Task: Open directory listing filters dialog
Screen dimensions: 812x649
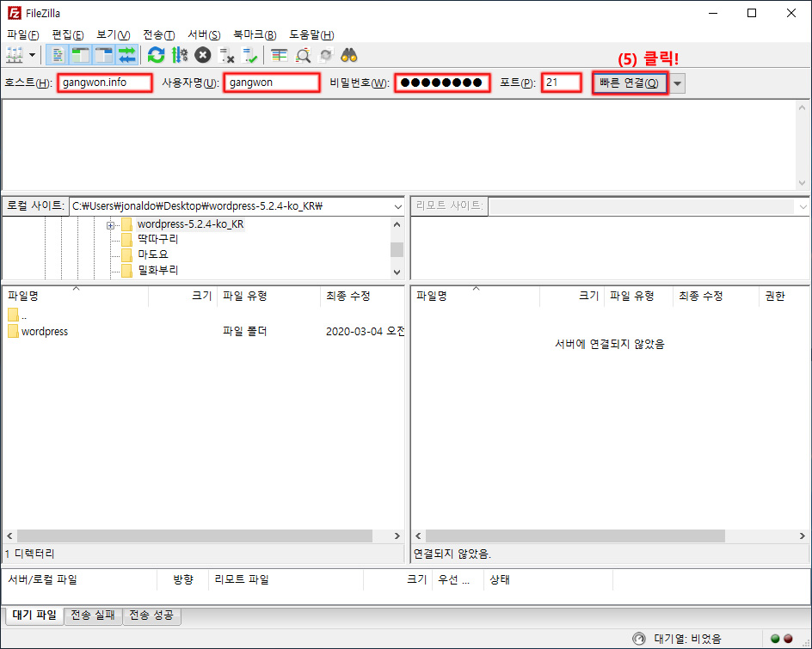Action: [x=280, y=55]
